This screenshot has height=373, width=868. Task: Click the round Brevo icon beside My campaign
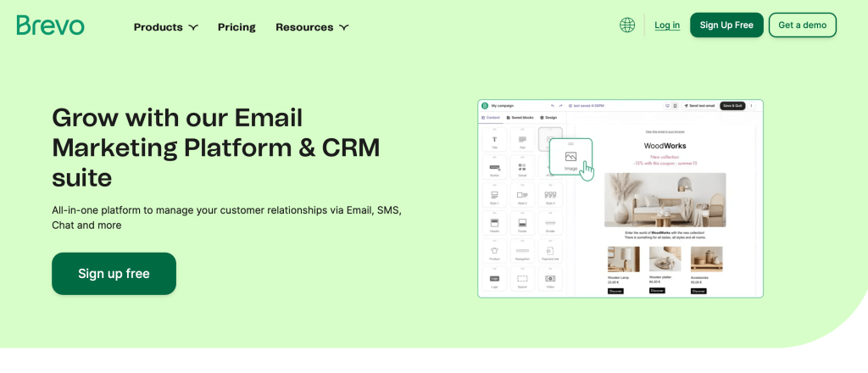click(485, 106)
